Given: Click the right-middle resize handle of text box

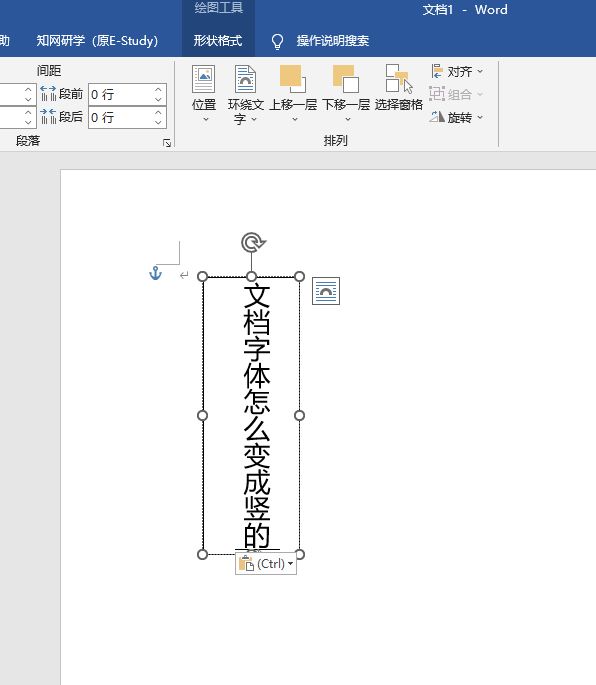Looking at the screenshot, I should [299, 415].
